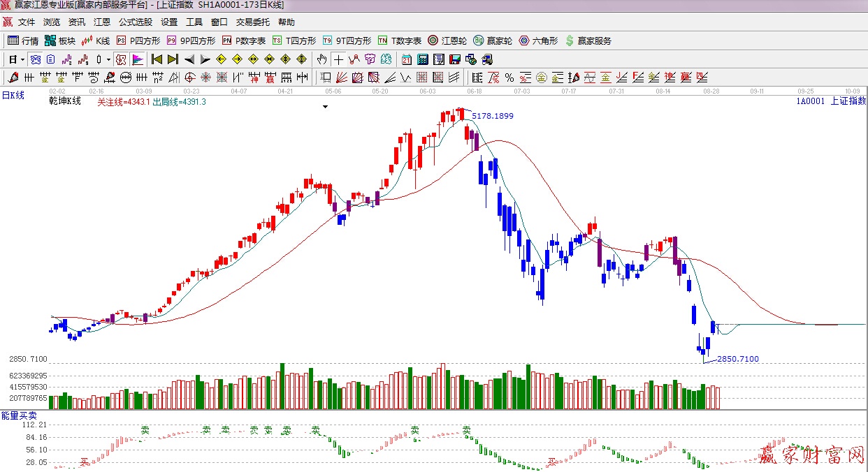868x472 pixels.
Task: Click the calendar date icon
Action: (407, 59)
